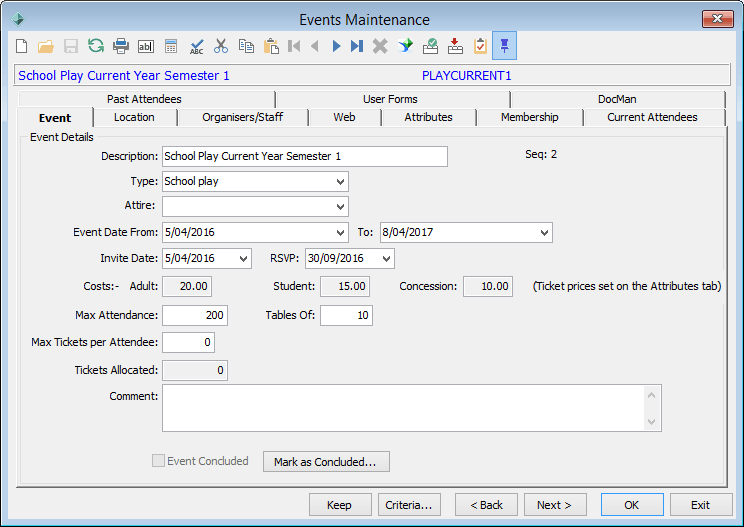Click the greyed Save floppy disk icon

click(71, 46)
